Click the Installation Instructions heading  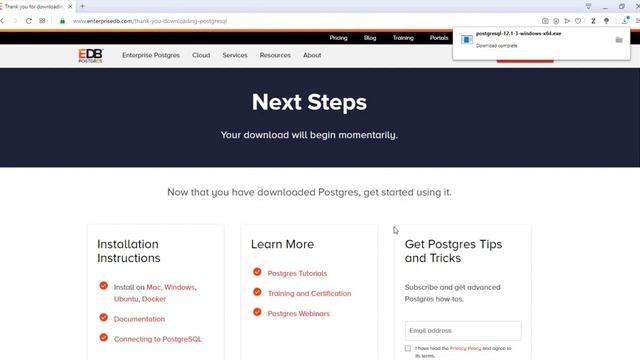pyautogui.click(x=129, y=251)
